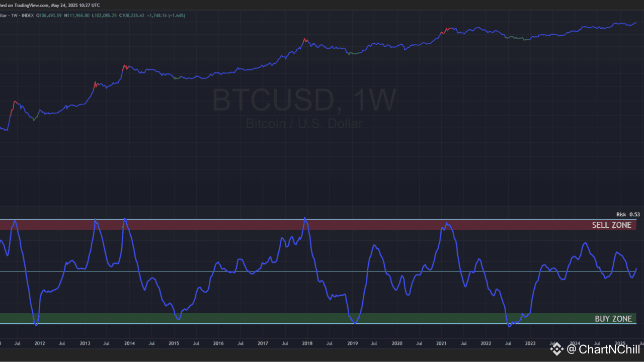
Task: Click the Published on TradingView.com timestamp
Action: (x=50, y=5)
